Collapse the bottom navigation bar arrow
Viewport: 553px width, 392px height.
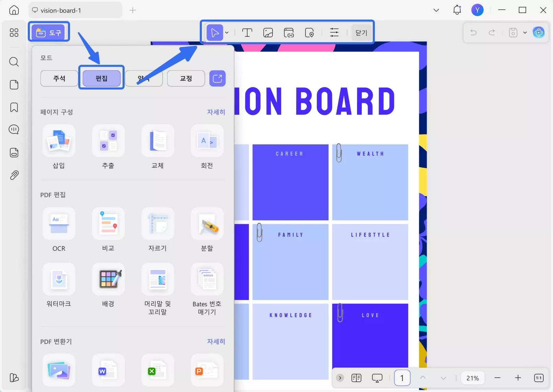(340, 378)
